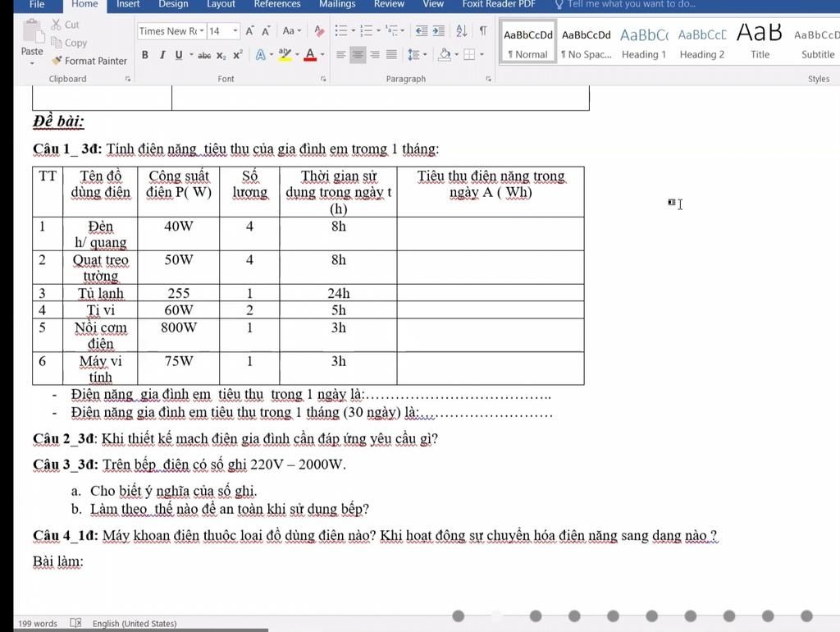Image resolution: width=840 pixels, height=632 pixels.
Task: Click the numbering list icon
Action: tap(367, 30)
